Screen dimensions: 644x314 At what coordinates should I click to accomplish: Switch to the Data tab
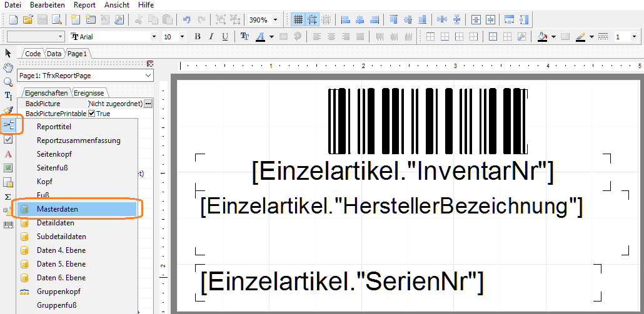point(54,54)
